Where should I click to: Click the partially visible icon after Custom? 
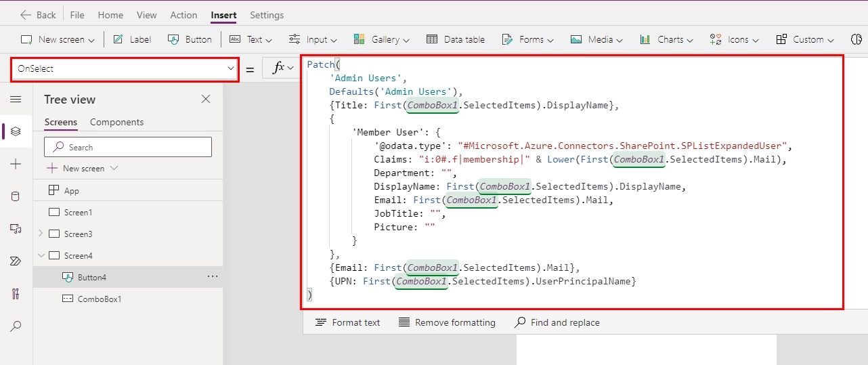click(x=858, y=39)
